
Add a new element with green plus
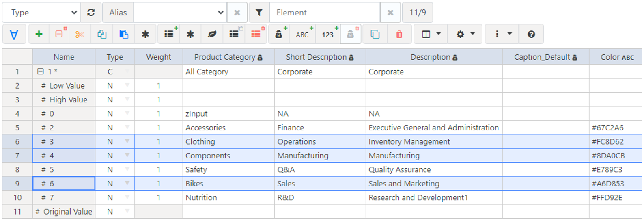pyautogui.click(x=39, y=35)
